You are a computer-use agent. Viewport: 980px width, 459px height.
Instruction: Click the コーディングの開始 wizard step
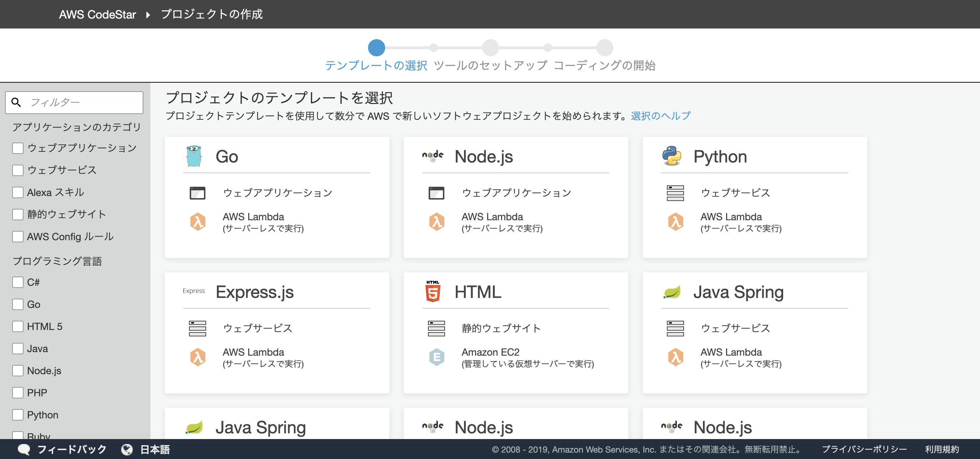coord(604,66)
